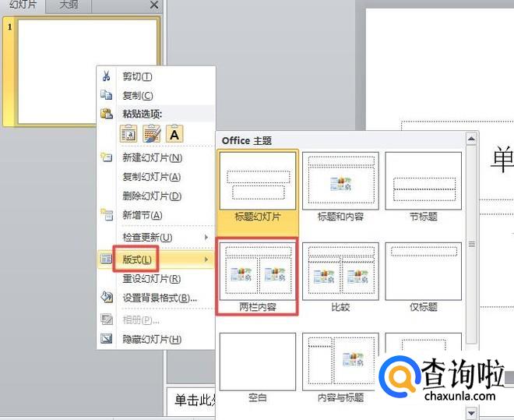Click the layout icon beside 版式(L)
The height and width of the screenshot is (420, 514).
point(106,259)
